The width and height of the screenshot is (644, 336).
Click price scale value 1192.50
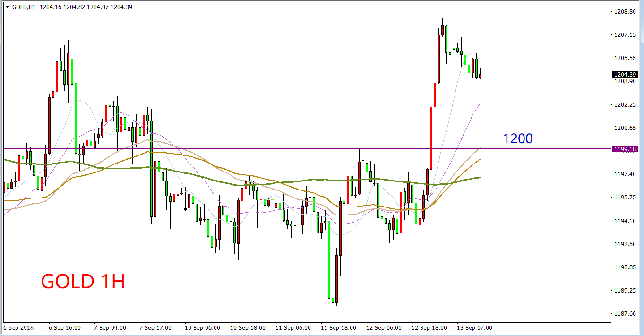(x=625, y=244)
